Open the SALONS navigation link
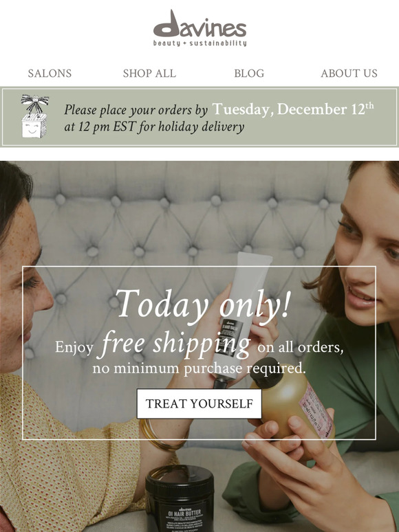The width and height of the screenshot is (399, 532). (x=50, y=74)
